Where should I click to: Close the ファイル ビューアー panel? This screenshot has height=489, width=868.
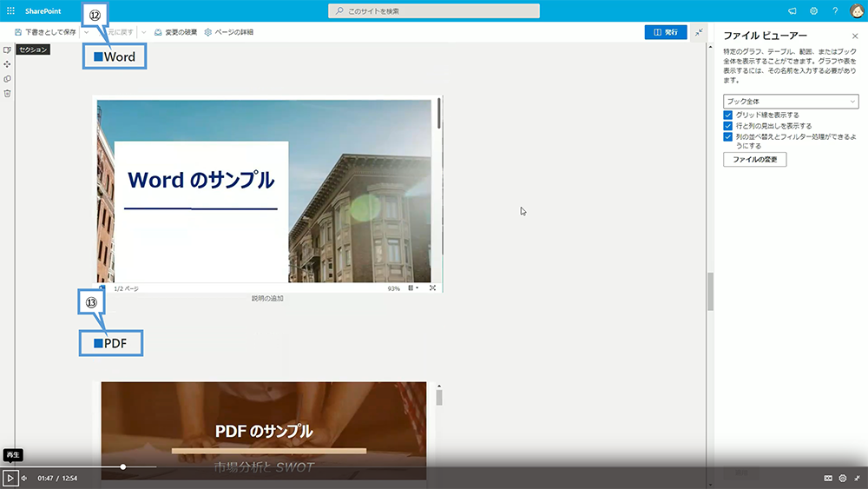[x=855, y=36]
